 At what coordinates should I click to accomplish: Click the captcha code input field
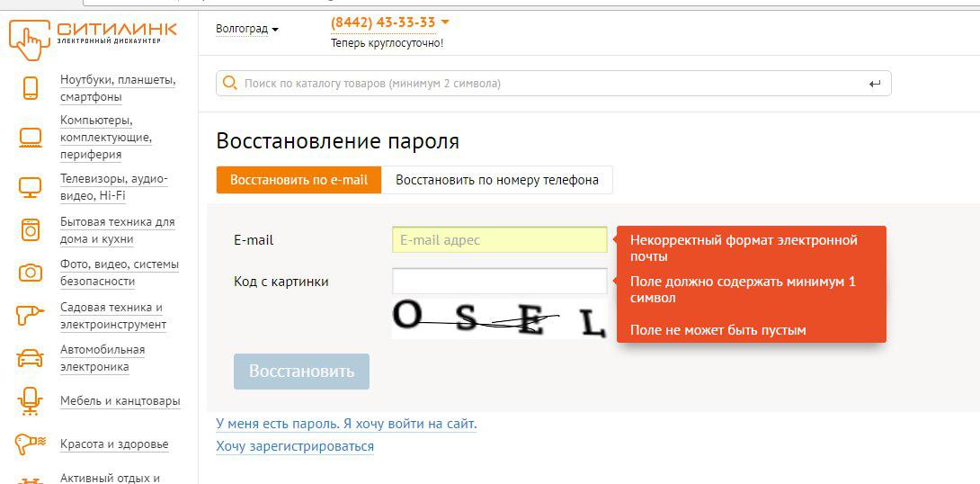click(x=499, y=282)
